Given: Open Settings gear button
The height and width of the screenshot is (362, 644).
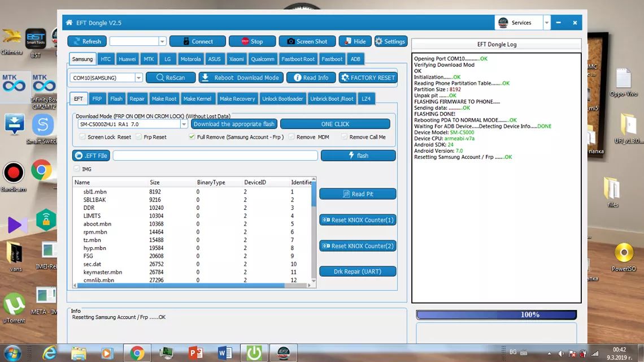Looking at the screenshot, I should 390,41.
